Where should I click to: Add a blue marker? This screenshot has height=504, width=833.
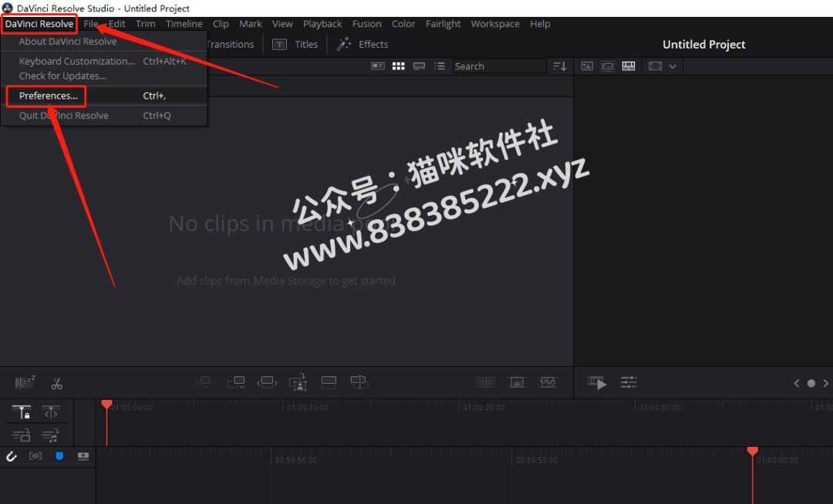[59, 456]
